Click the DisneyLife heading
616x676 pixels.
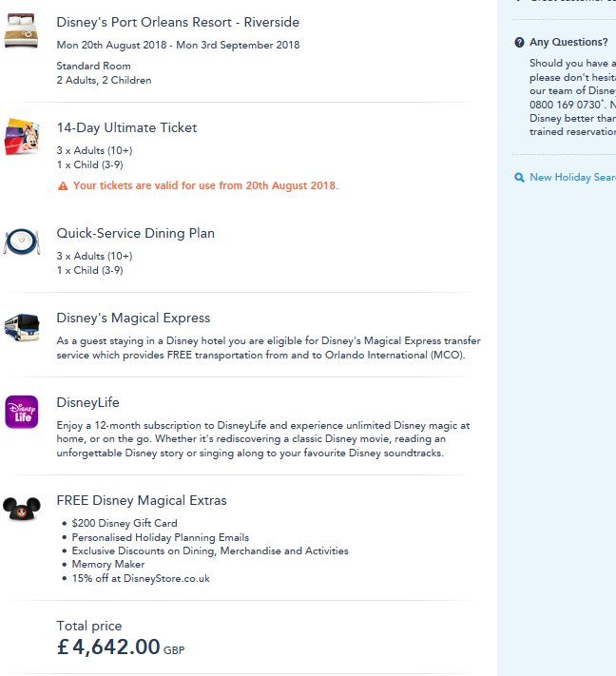click(x=88, y=402)
